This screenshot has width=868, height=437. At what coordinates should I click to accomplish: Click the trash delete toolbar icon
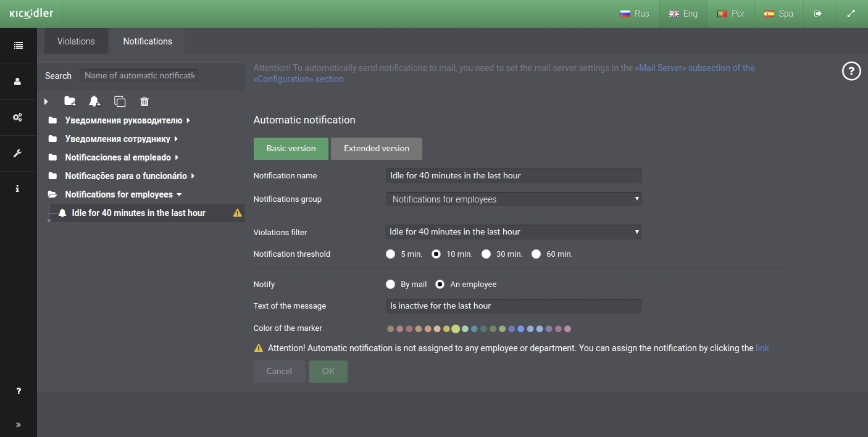coord(144,101)
